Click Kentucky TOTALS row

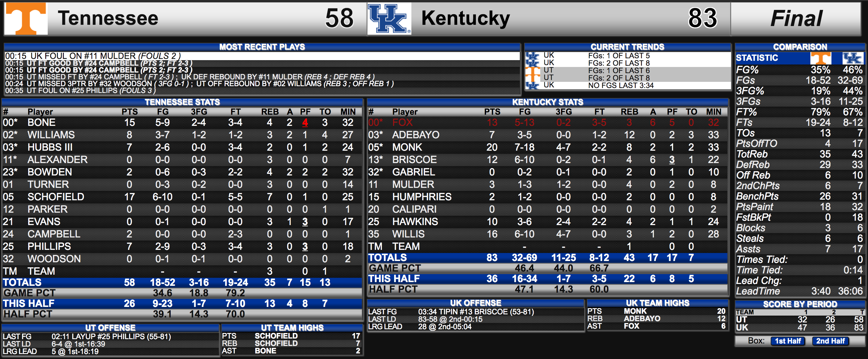(548, 258)
